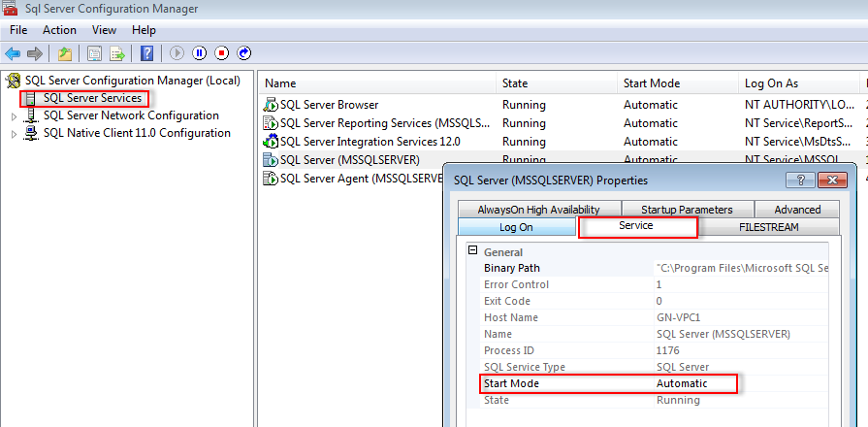This screenshot has width=868, height=427.
Task: Select SQL Native Client 11.0 Configuration tree item
Action: 138,133
